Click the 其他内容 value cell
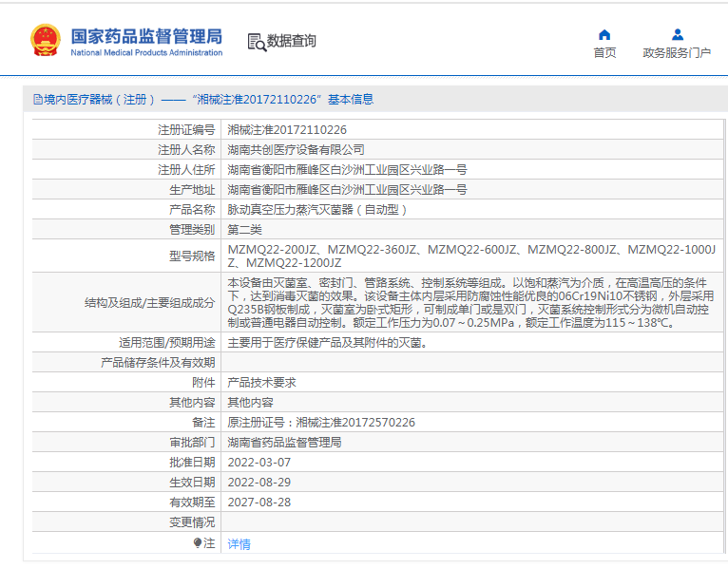The width and height of the screenshot is (728, 569). tap(250, 403)
